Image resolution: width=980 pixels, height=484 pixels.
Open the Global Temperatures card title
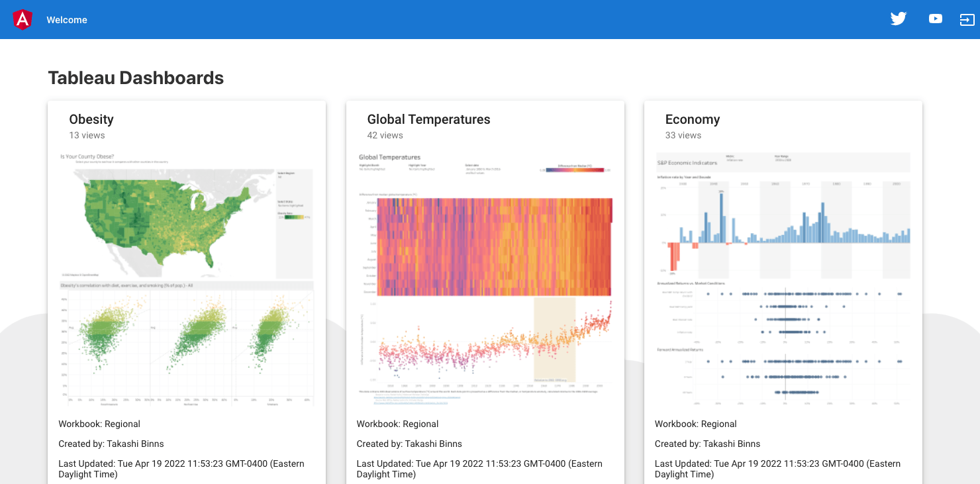click(428, 119)
